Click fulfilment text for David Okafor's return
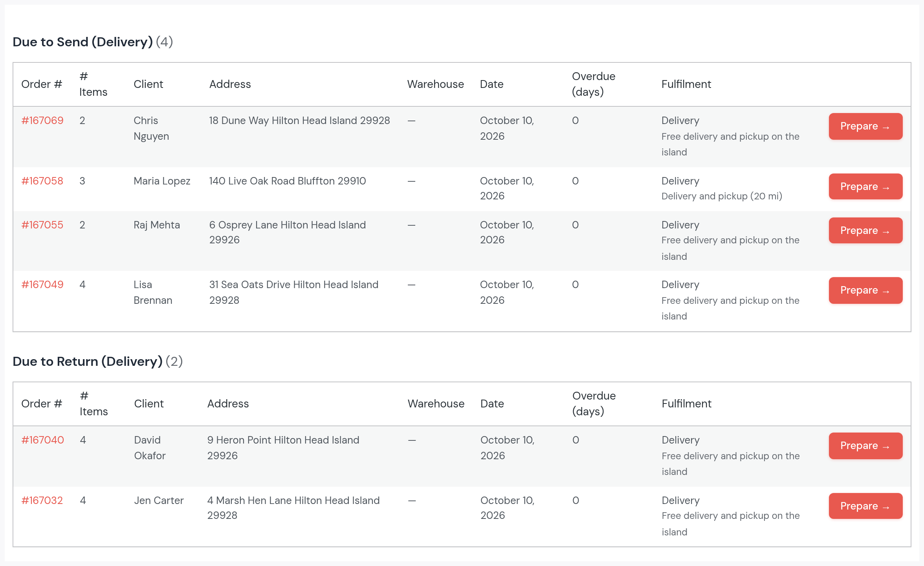924x566 pixels. pos(731,456)
